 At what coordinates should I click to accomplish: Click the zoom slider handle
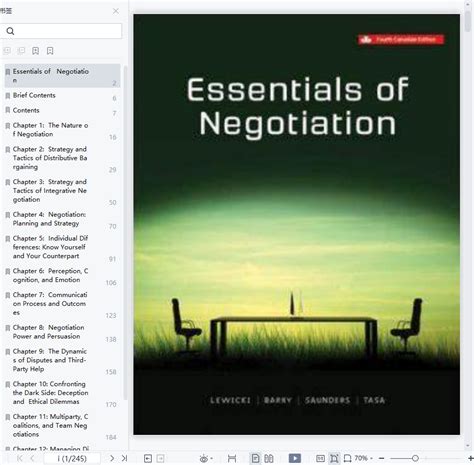[415, 459]
